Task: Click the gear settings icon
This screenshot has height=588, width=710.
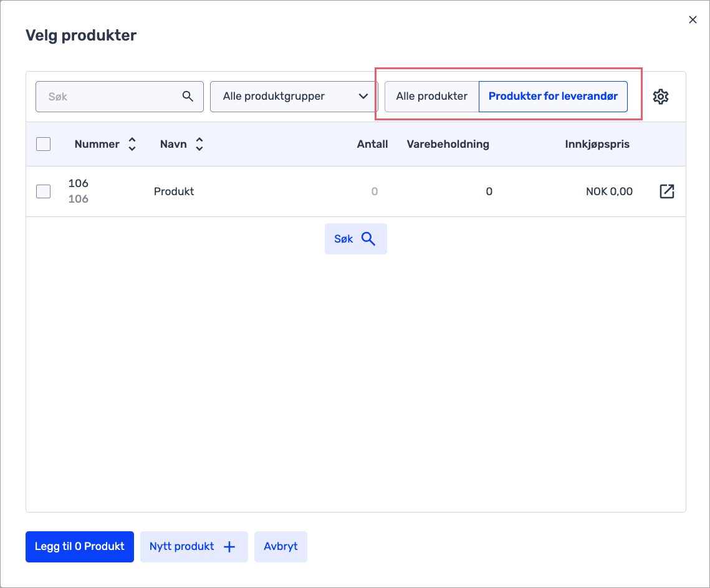Action: (660, 97)
